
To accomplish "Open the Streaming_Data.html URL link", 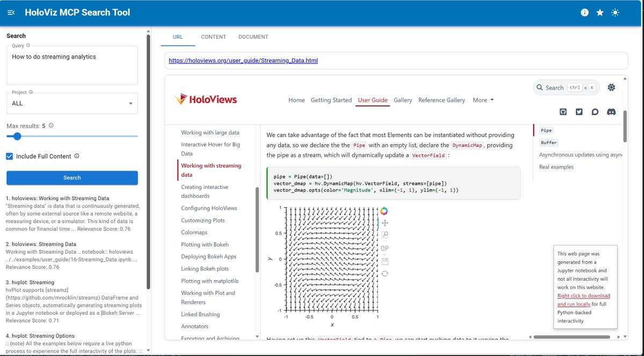I will coord(243,60).
